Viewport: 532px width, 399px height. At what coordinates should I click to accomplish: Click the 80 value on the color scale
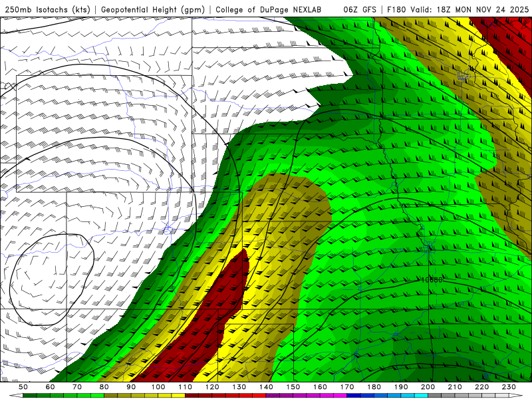104,387
